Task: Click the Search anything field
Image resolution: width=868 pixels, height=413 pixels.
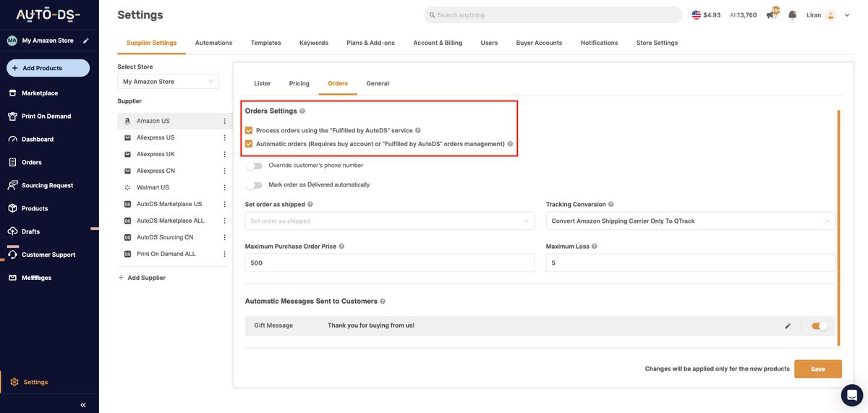Action: pos(553,15)
